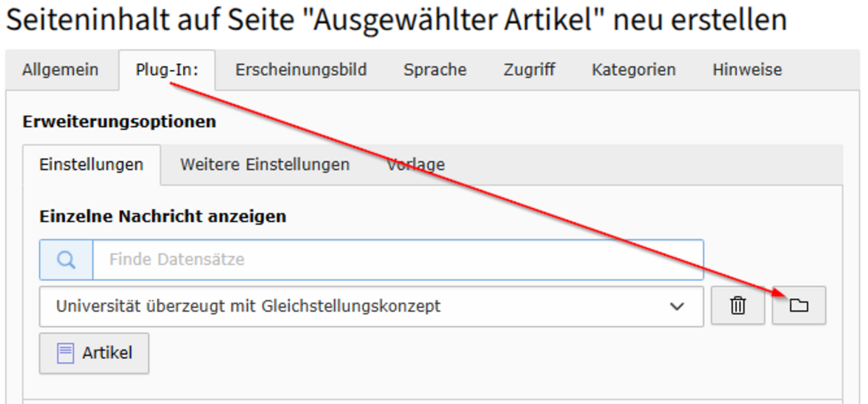The image size is (868, 404).
Task: Select 'Universität überzeugt mit Gleichstellungskonzept' entry
Action: pyautogui.click(x=248, y=306)
